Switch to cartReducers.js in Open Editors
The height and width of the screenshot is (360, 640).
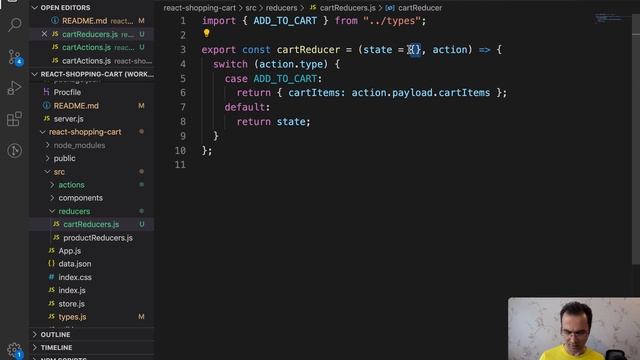pos(92,34)
